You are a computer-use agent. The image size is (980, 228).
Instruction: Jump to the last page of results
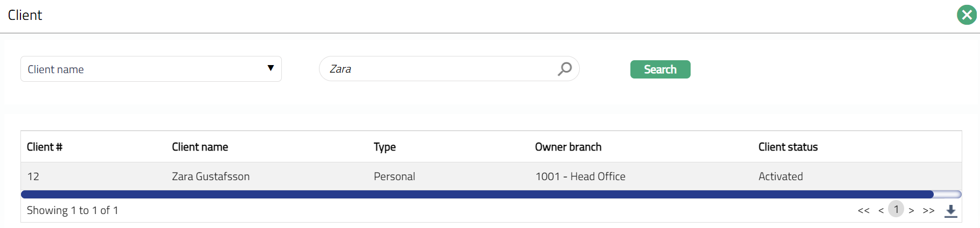pyautogui.click(x=928, y=211)
